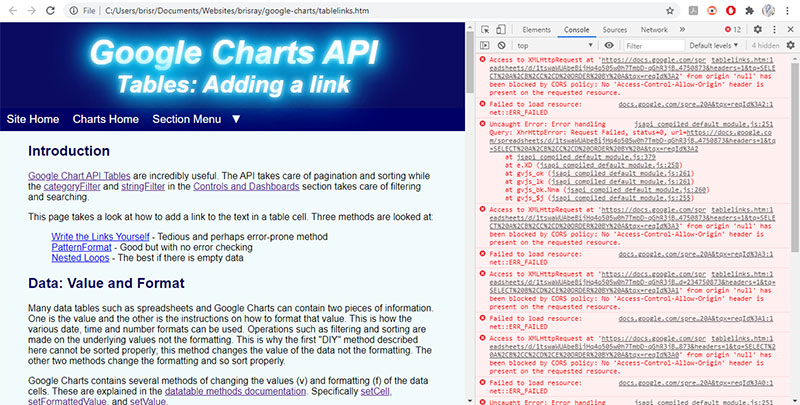
Task: Click the address bar URL
Action: coord(237,11)
